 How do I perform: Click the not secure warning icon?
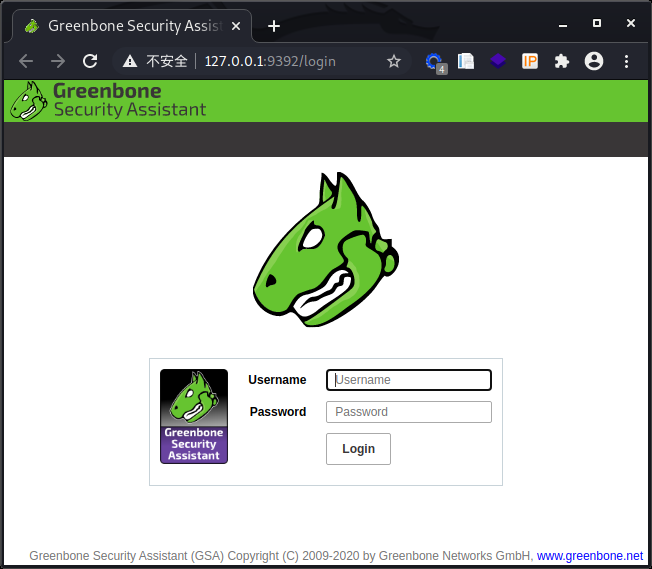pos(130,62)
